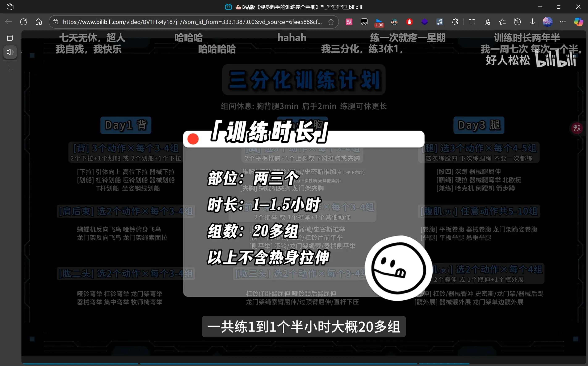Open Settings and more ellipsis menu

tap(563, 22)
